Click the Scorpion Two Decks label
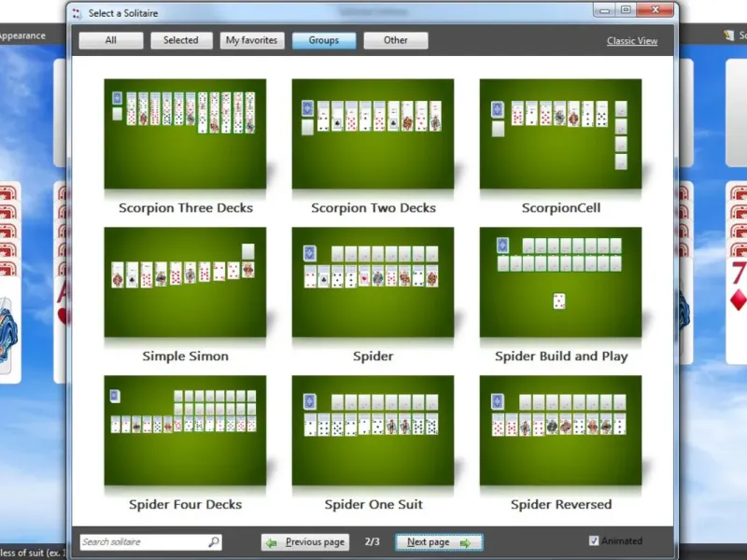The height and width of the screenshot is (560, 747). pyautogui.click(x=373, y=208)
